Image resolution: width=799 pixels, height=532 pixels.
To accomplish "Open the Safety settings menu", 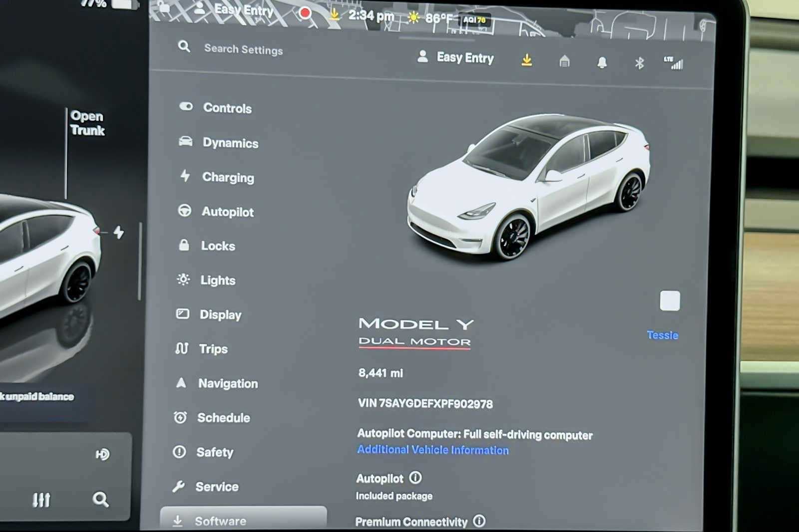I will (203, 452).
